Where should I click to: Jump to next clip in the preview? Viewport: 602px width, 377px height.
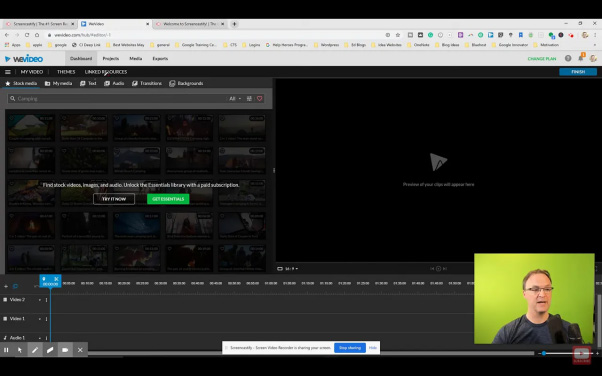(x=445, y=269)
